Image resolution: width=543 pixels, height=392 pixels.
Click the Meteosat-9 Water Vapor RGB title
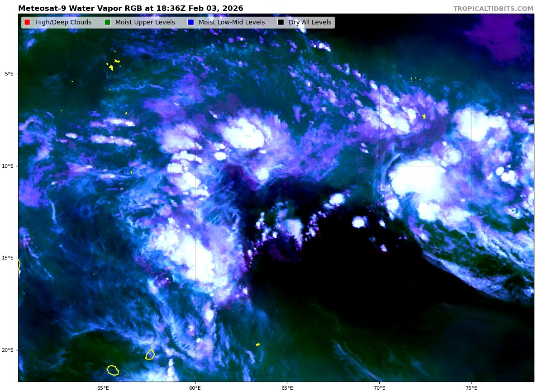tap(130, 9)
